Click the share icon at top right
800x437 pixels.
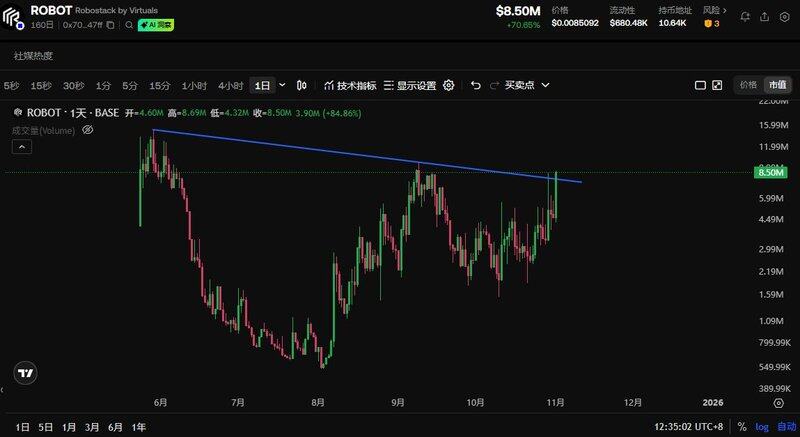tap(765, 15)
